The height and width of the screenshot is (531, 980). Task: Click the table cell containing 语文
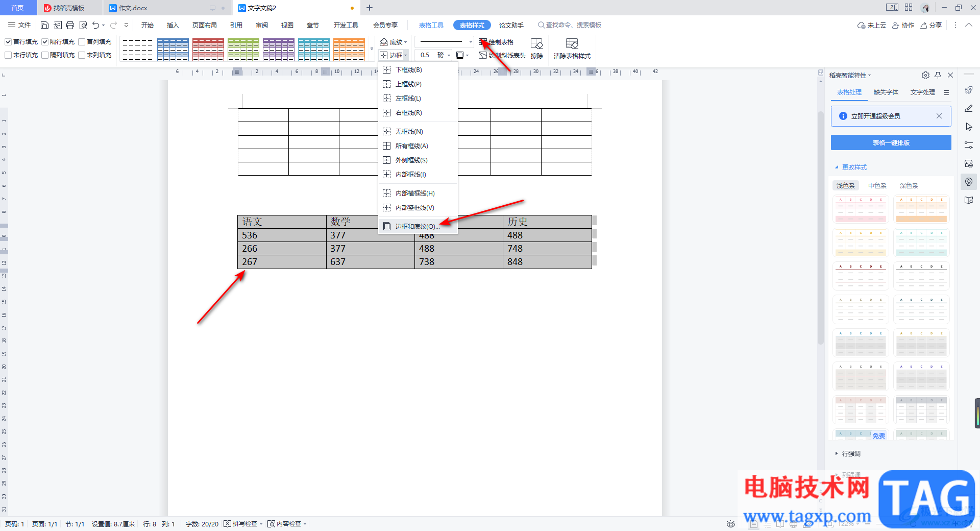coord(282,222)
